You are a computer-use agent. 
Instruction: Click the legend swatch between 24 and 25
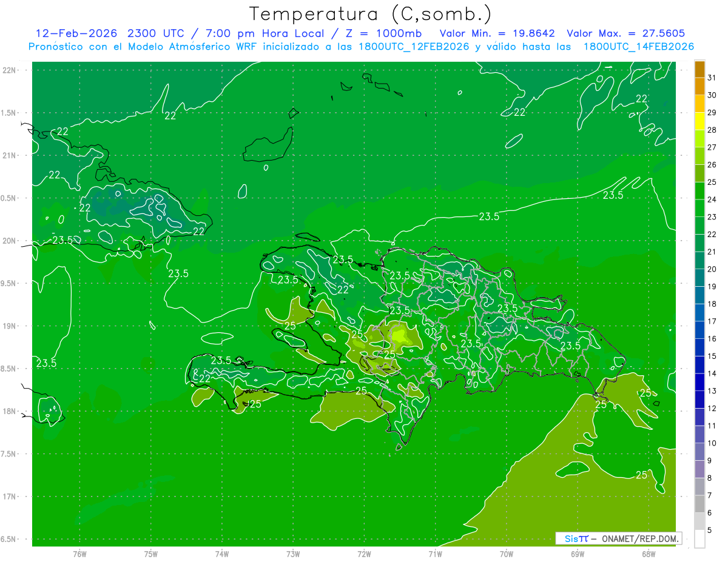699,191
